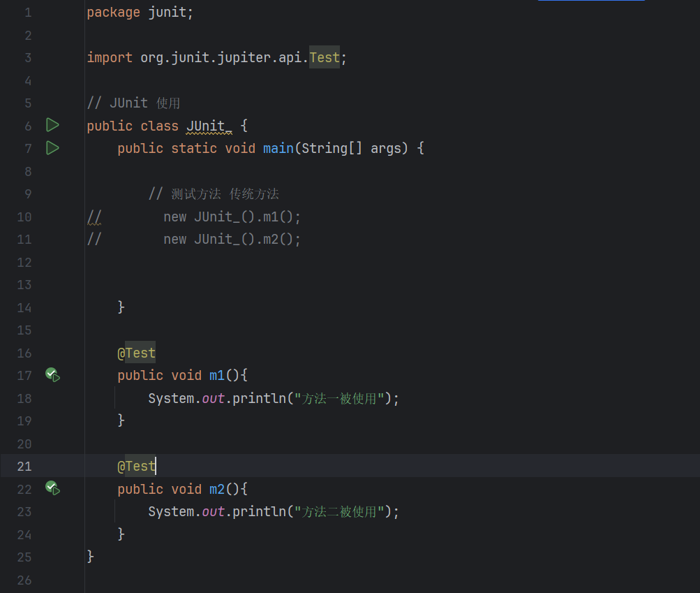Click comment '// JUnit 使用'
The image size is (700, 593).
[x=133, y=103]
